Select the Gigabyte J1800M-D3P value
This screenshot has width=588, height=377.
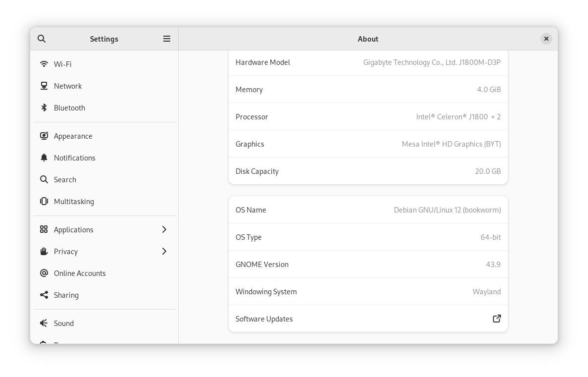pyautogui.click(x=432, y=62)
